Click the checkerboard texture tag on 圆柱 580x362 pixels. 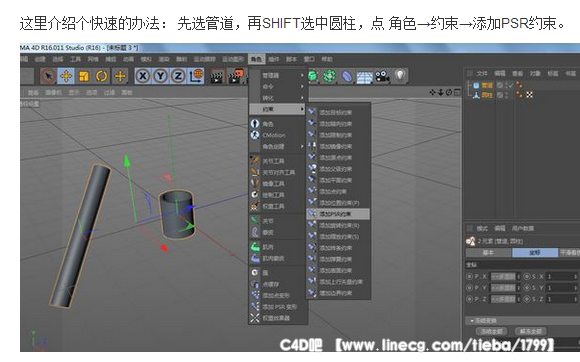[529, 95]
